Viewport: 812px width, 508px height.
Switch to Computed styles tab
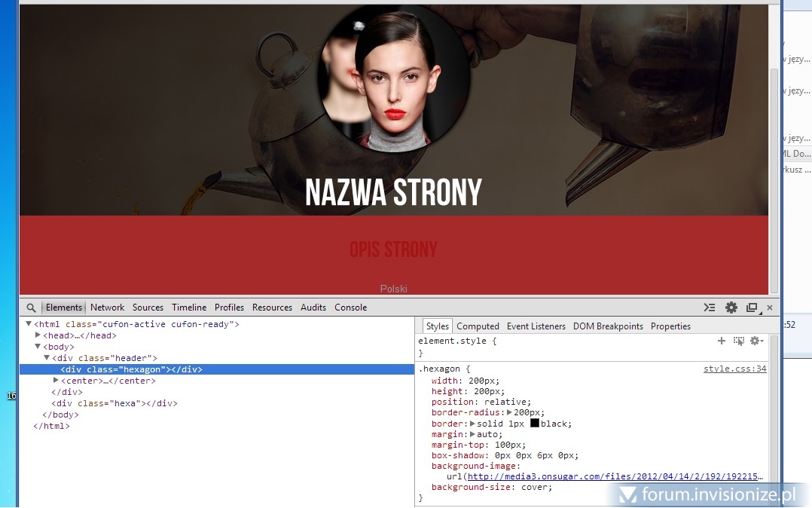[478, 326]
